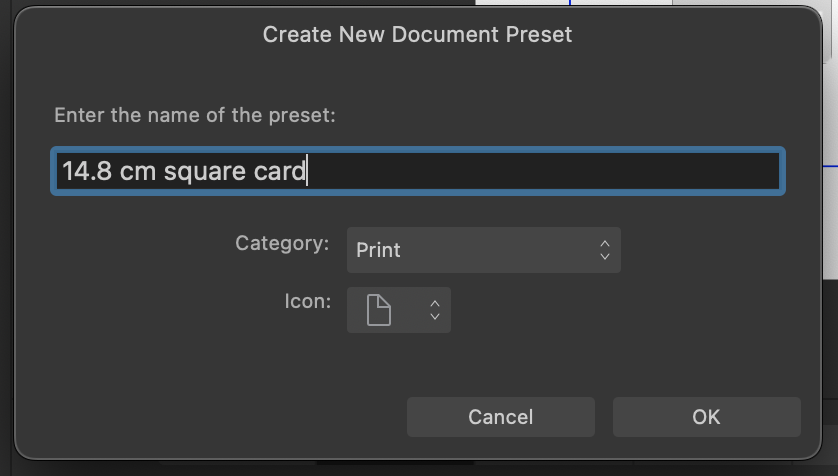Viewport: 838px width, 476px height.
Task: Place cursor on "14.8" in name field
Action: [87, 171]
